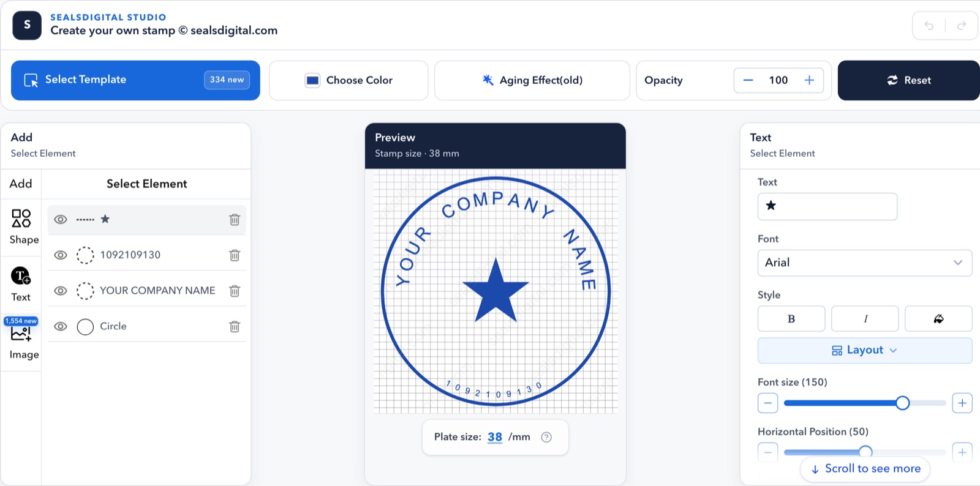The width and height of the screenshot is (980, 486).
Task: Decrease opacity with minus button
Action: click(x=748, y=80)
